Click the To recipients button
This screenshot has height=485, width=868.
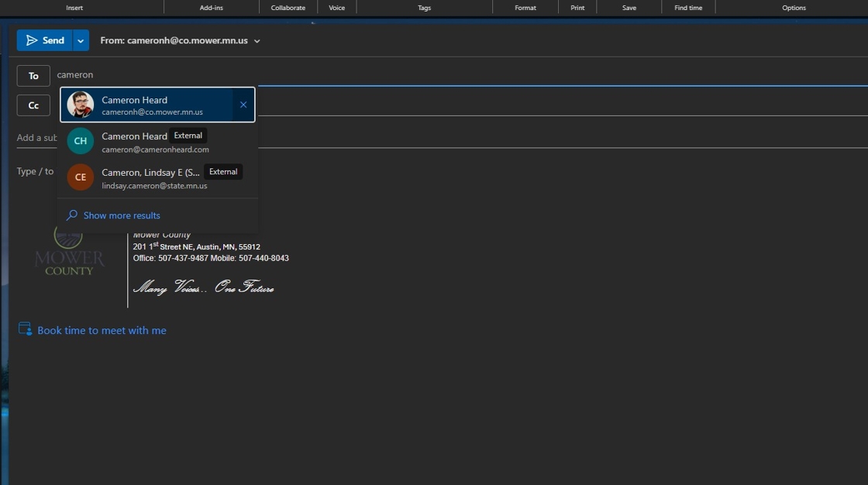click(33, 76)
